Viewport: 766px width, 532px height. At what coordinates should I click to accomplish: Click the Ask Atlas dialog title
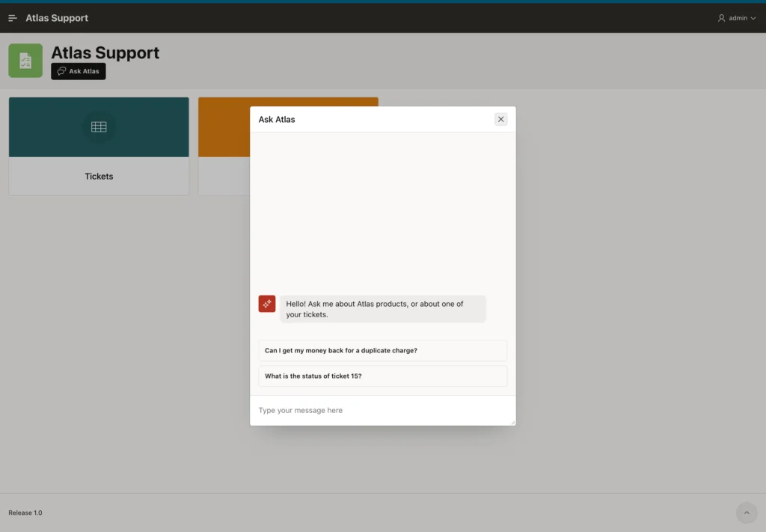pos(277,119)
